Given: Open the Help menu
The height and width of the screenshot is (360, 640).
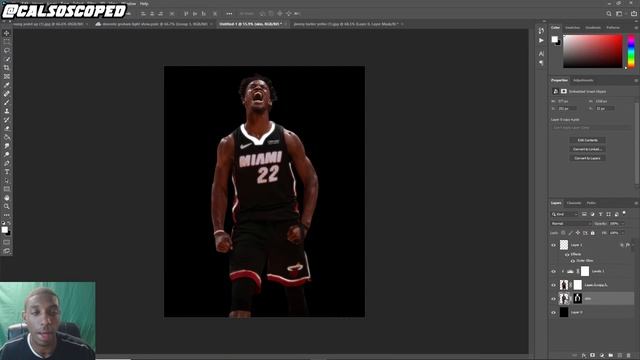Looking at the screenshot, I should (144, 4).
